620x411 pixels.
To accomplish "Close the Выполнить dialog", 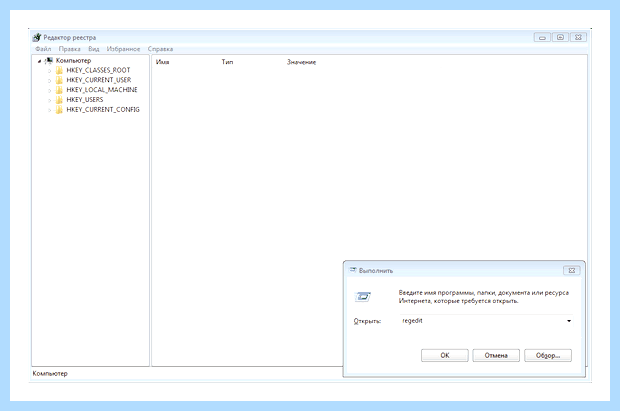I will coord(571,271).
